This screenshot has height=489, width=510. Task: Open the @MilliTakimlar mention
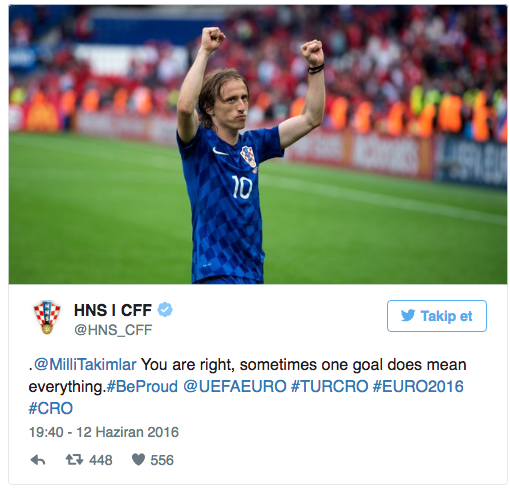pos(85,364)
